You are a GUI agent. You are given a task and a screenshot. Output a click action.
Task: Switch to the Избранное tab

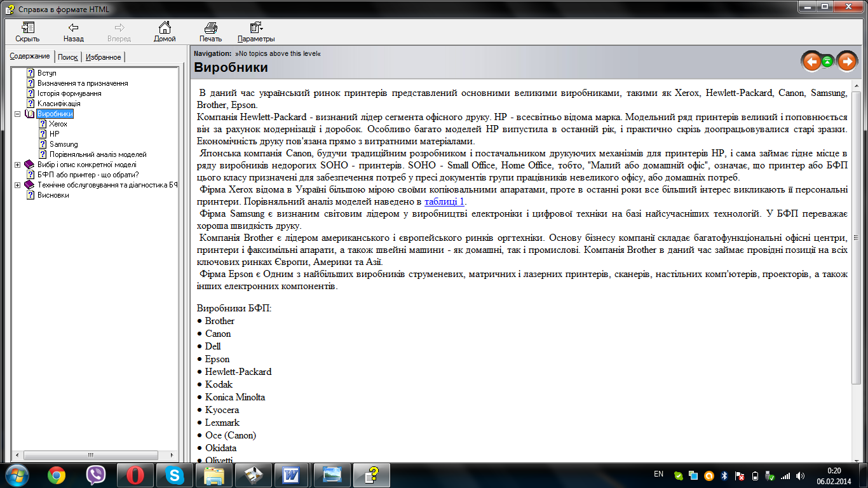pyautogui.click(x=103, y=57)
